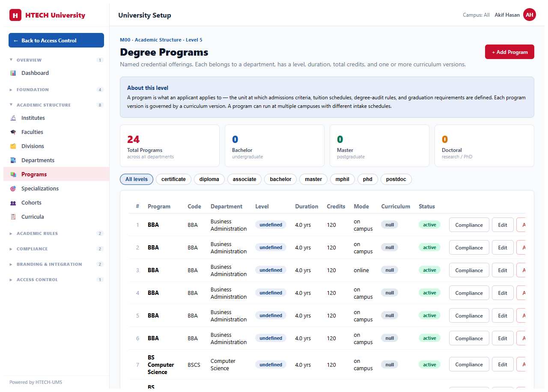This screenshot has width=548, height=392.
Task: Collapse the Overview section
Action: (56, 60)
